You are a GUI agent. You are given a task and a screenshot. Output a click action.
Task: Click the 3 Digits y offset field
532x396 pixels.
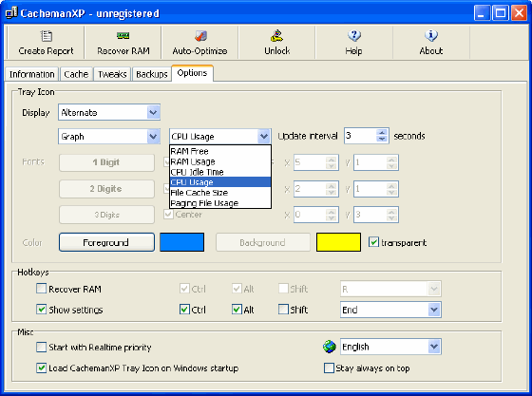coord(370,215)
